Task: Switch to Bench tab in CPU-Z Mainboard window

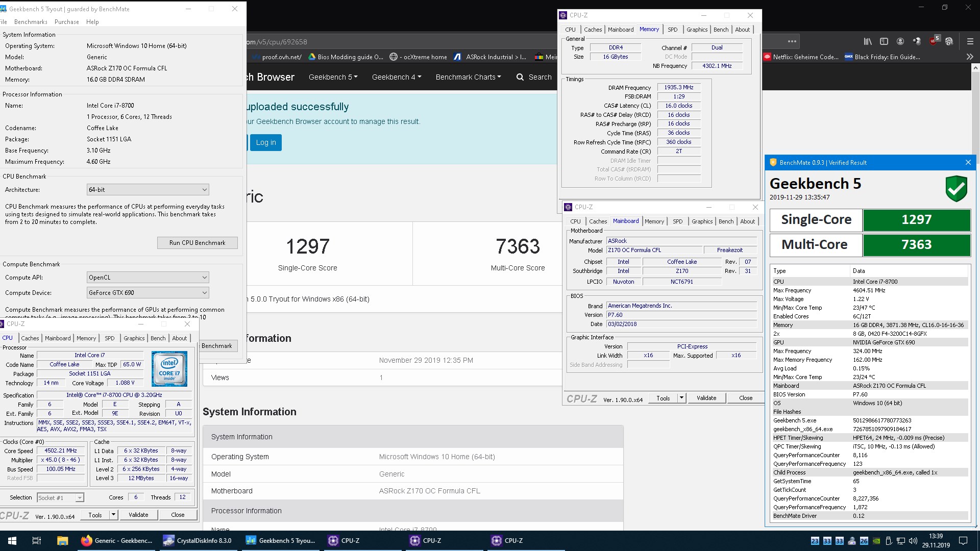Action: [726, 221]
